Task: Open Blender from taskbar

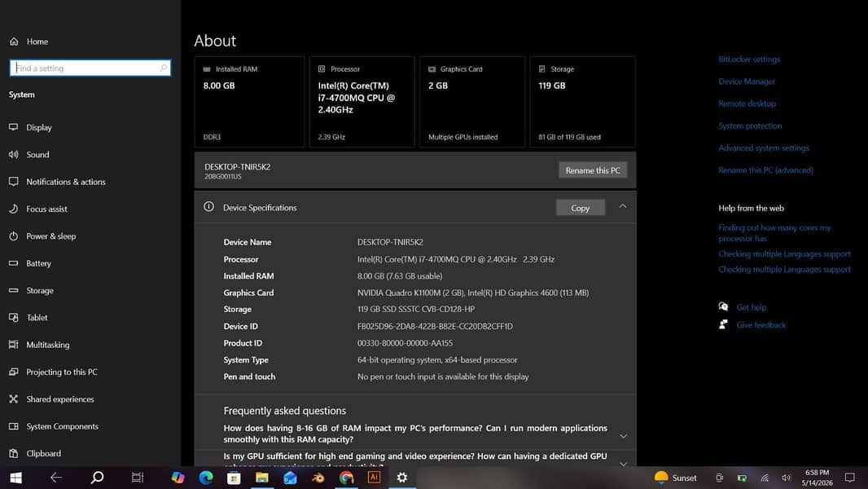Action: coord(318,478)
